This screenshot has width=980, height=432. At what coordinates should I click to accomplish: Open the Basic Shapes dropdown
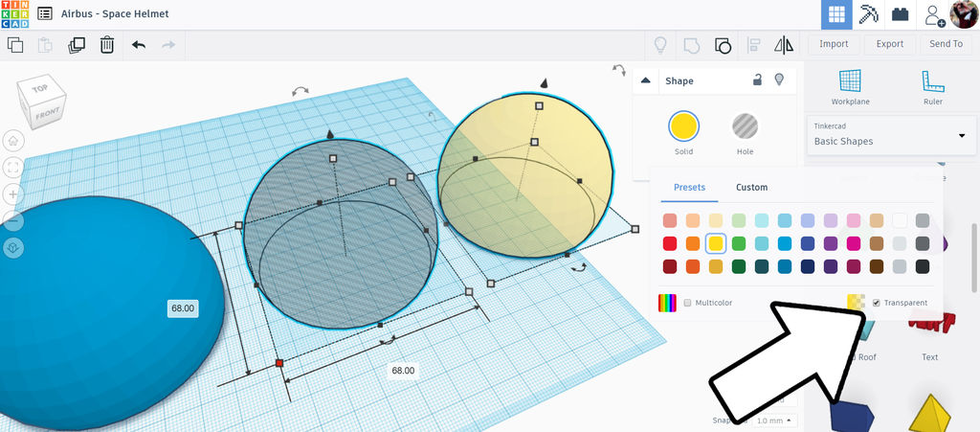[x=891, y=135]
